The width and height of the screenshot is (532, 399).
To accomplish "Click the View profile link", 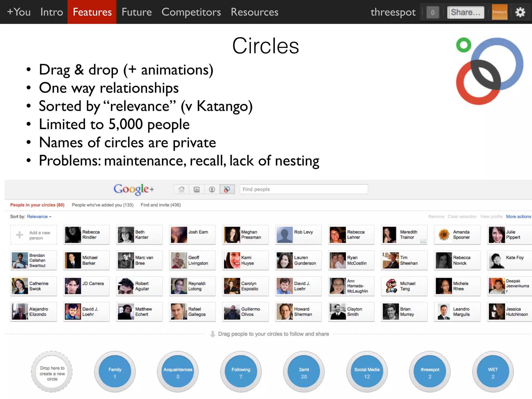I will [491, 217].
